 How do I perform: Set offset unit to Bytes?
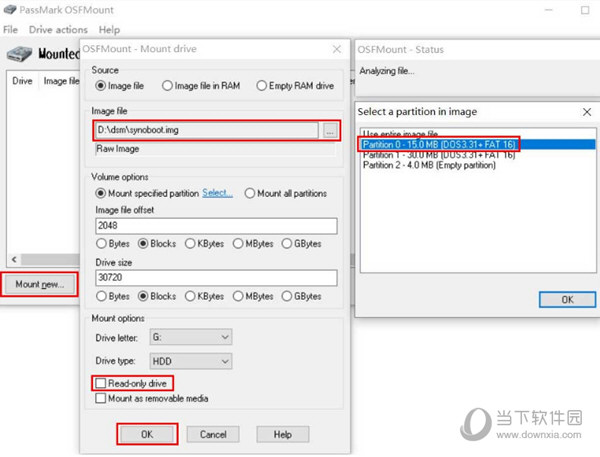[101, 243]
